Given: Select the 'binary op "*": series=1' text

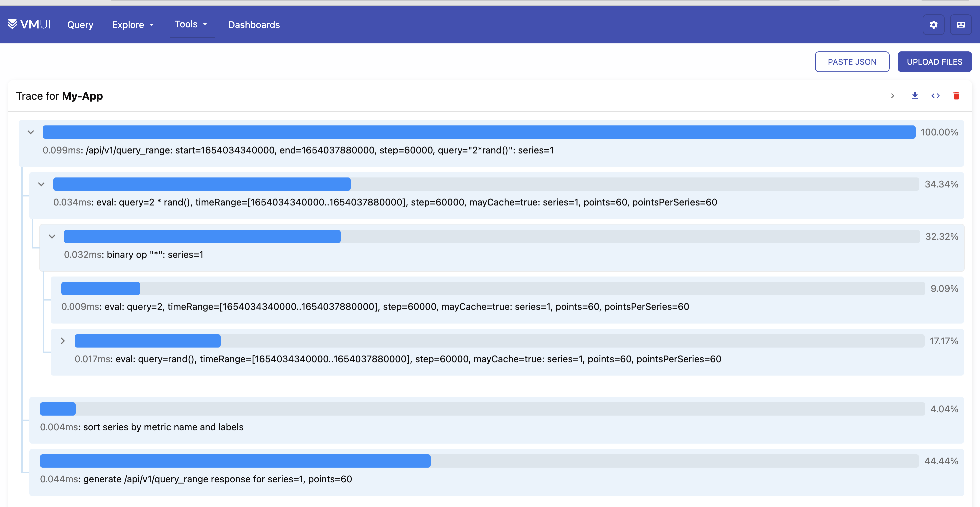Looking at the screenshot, I should click(155, 255).
